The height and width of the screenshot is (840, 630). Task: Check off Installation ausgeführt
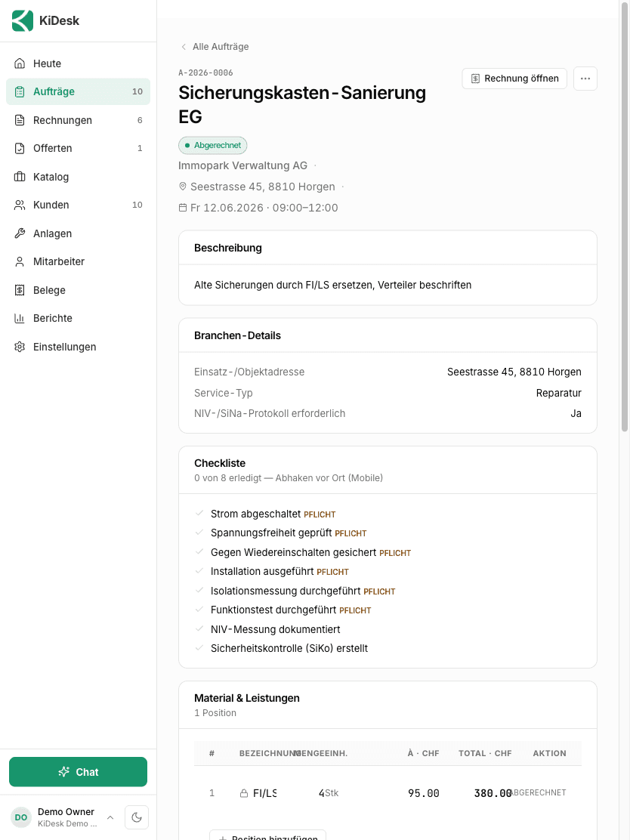click(x=199, y=571)
